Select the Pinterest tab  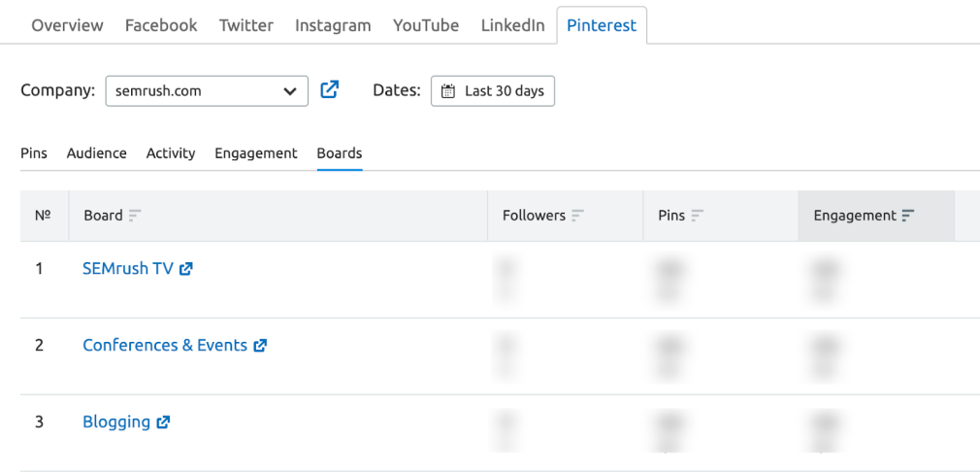(x=602, y=25)
